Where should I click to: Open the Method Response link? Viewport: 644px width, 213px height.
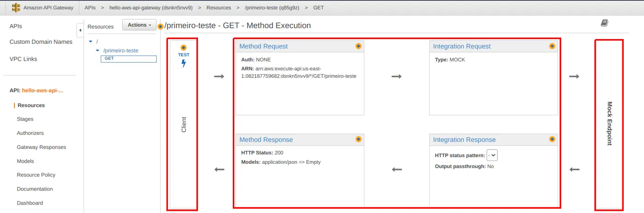[x=266, y=140]
